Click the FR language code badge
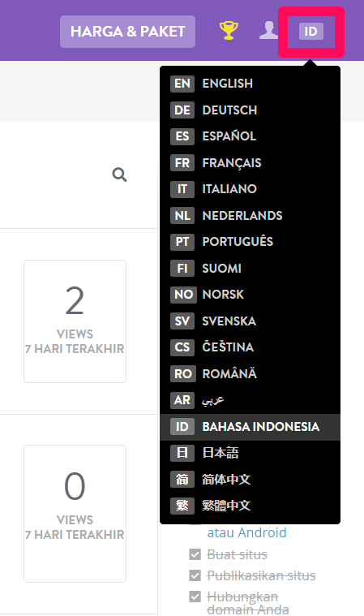The image size is (364, 616). pyautogui.click(x=182, y=162)
